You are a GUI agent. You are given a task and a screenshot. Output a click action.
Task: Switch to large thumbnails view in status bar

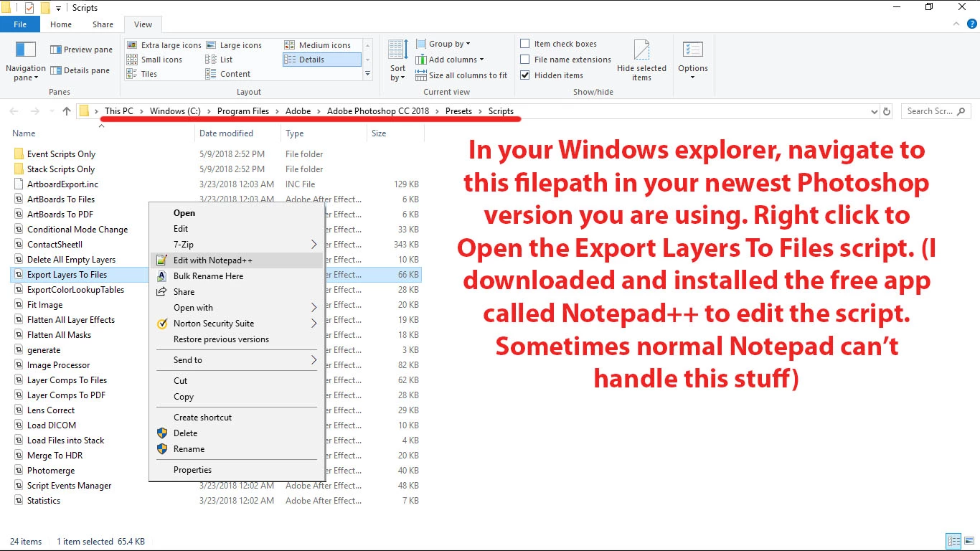point(969,542)
